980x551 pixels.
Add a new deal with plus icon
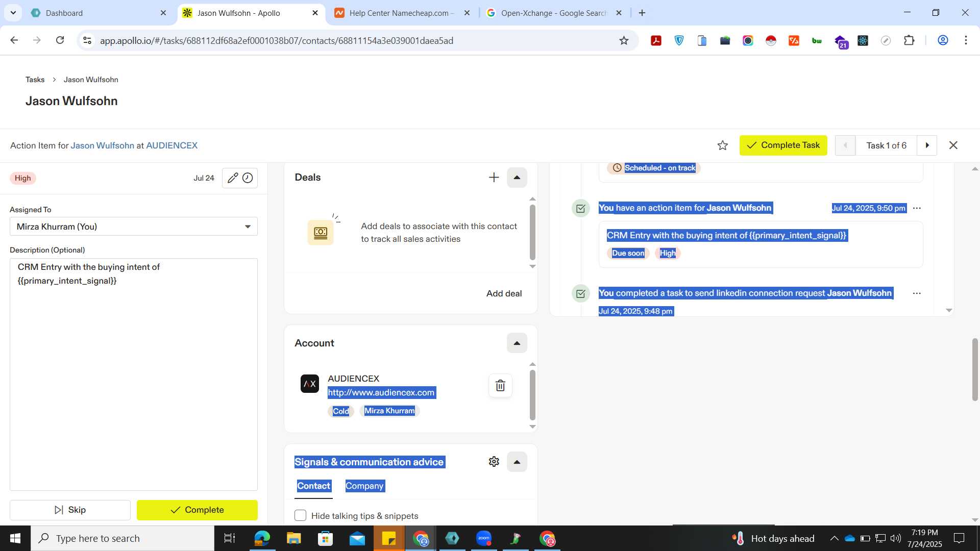click(494, 178)
